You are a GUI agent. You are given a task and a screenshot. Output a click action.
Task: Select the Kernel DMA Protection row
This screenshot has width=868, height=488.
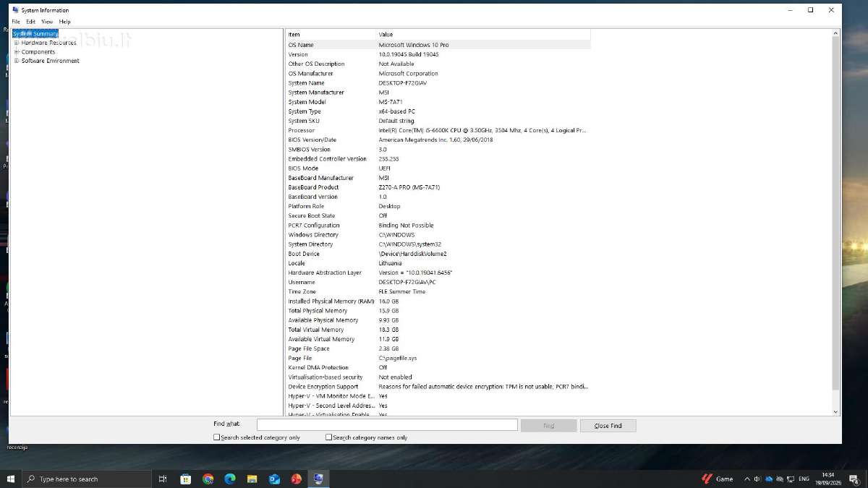click(438, 367)
